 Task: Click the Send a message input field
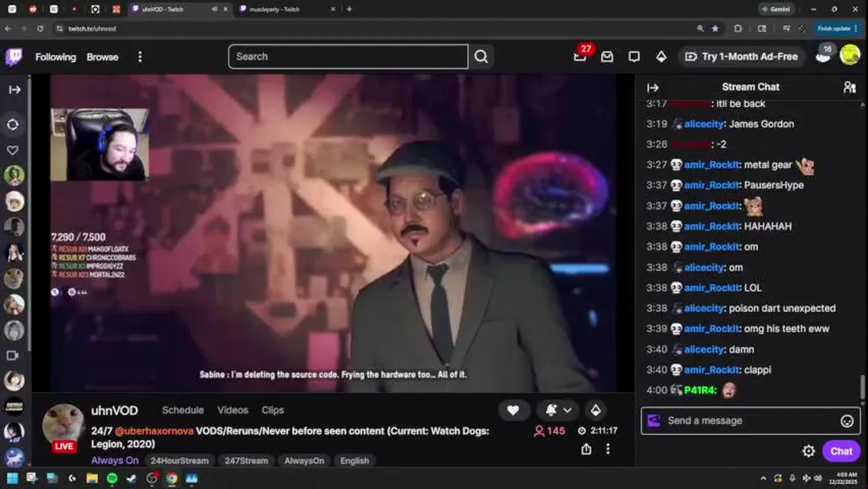click(x=751, y=421)
